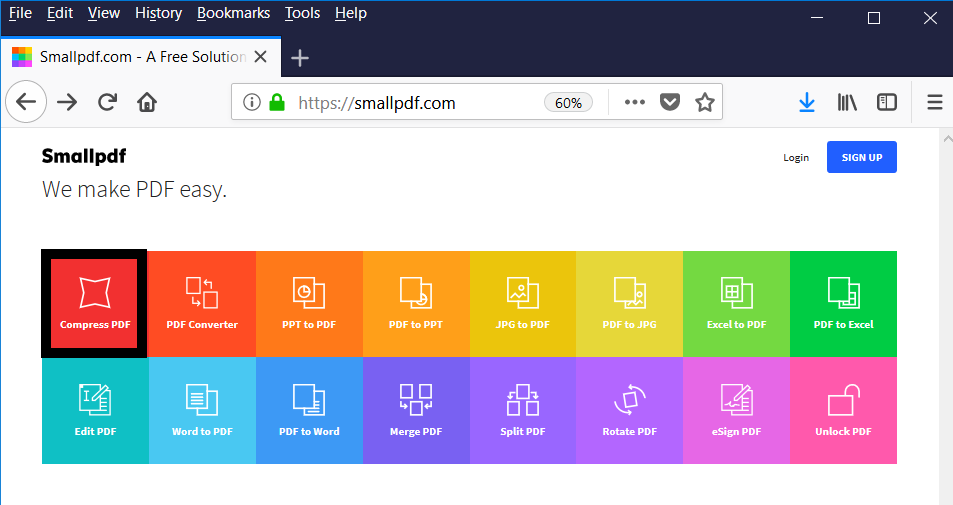Click the 'We make PDF easy.' tagline
This screenshot has height=505, width=953.
coord(134,190)
